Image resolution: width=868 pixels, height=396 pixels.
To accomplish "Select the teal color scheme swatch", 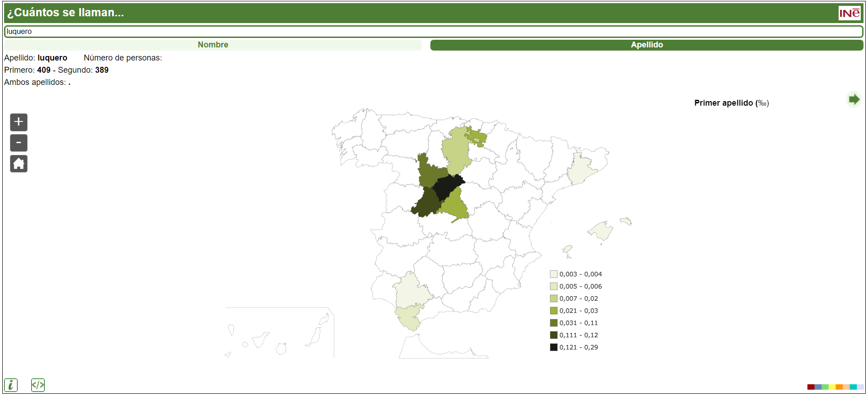I will (853, 387).
